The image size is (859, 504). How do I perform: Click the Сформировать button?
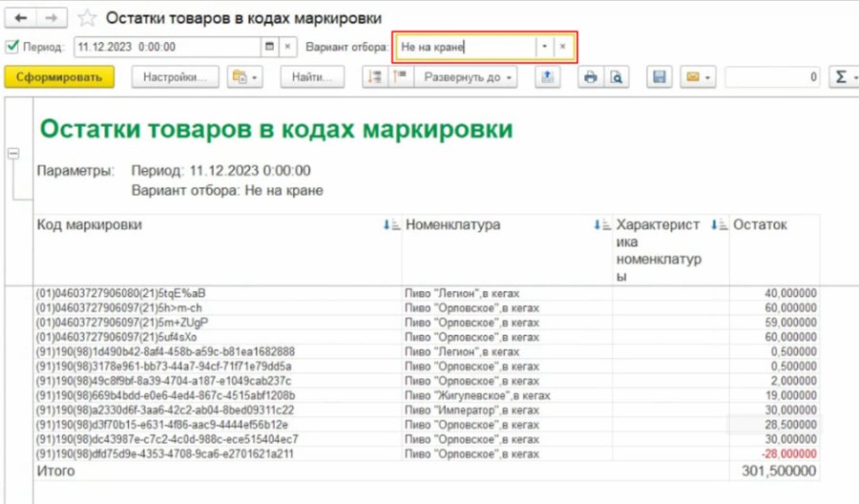click(x=59, y=77)
